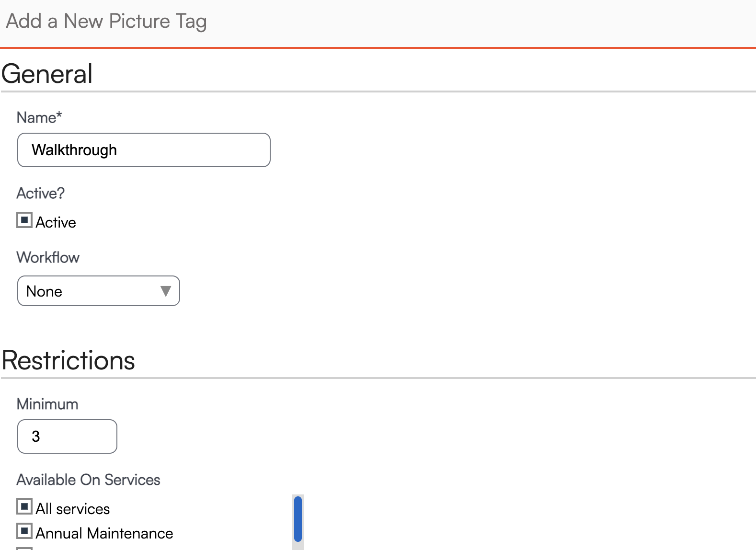Click the Add a New Picture Tag title
The width and height of the screenshot is (756, 550).
(106, 22)
